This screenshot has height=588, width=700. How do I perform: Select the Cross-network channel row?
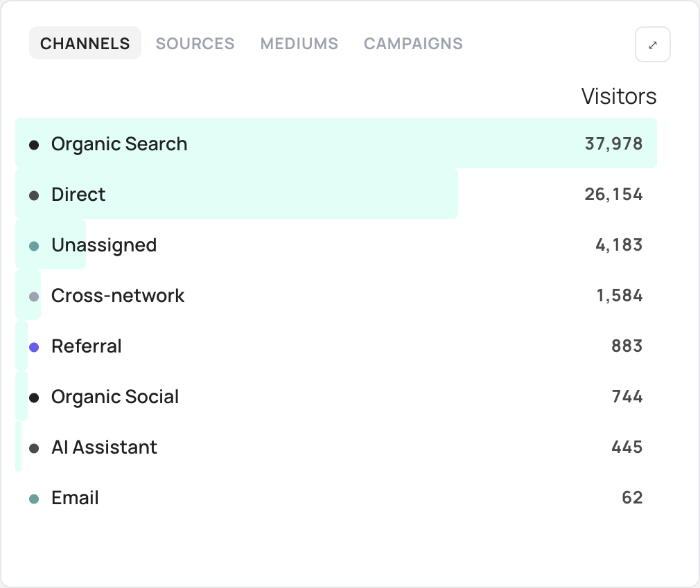coord(336,295)
